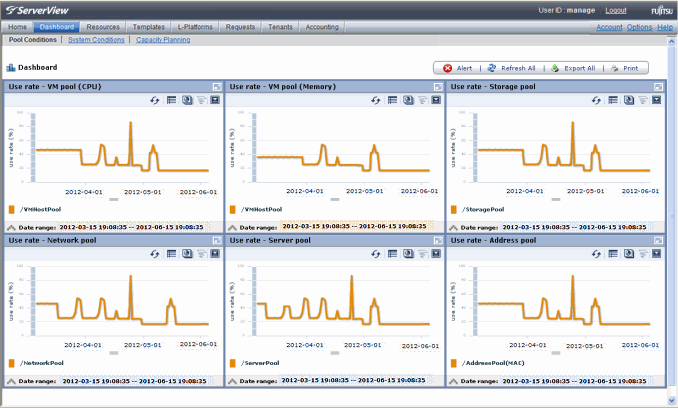Expand Date range under Address pool chart
This screenshot has width=678, height=408.
point(454,381)
